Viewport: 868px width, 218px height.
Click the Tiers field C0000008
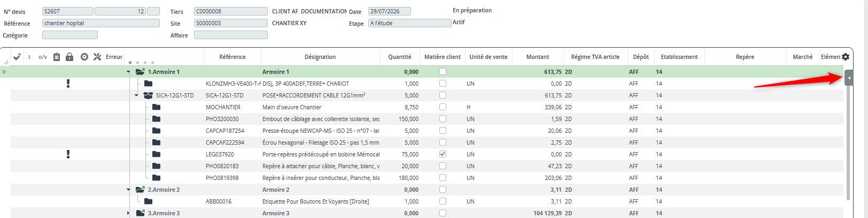coord(231,11)
